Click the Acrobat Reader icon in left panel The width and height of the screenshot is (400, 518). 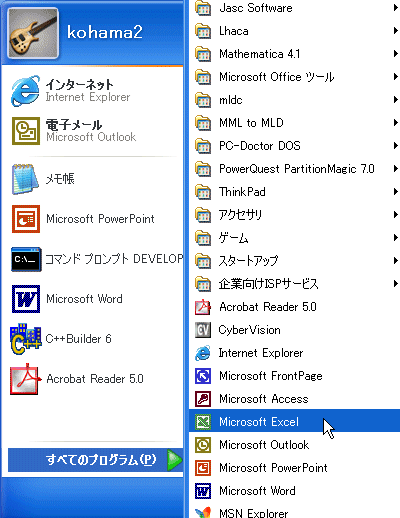[x=26, y=379]
